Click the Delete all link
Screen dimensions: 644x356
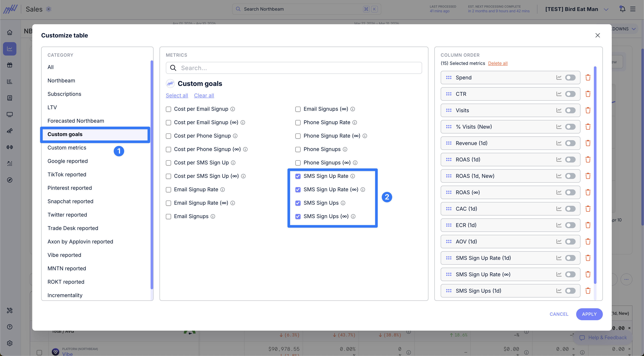tap(498, 63)
